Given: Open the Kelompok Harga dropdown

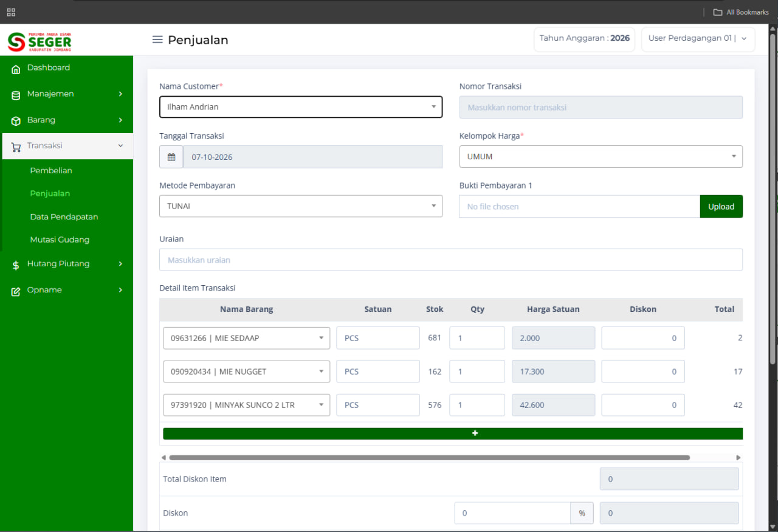Looking at the screenshot, I should (601, 157).
